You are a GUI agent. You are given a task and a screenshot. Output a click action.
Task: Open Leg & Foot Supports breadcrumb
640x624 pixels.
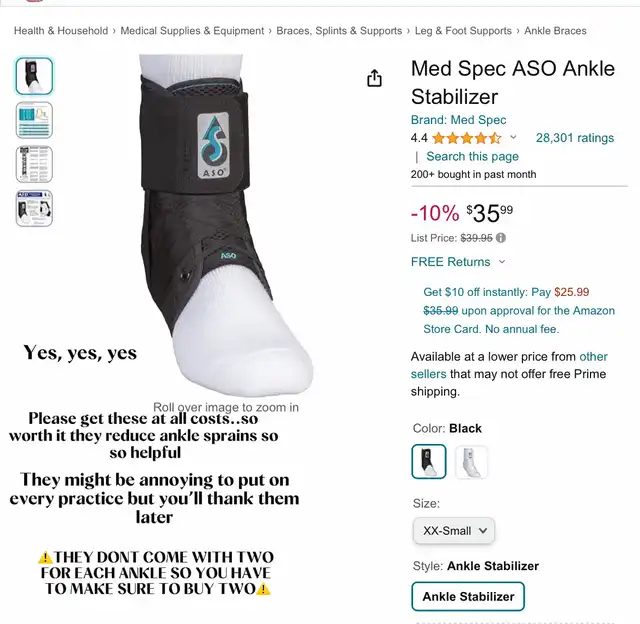(x=463, y=31)
